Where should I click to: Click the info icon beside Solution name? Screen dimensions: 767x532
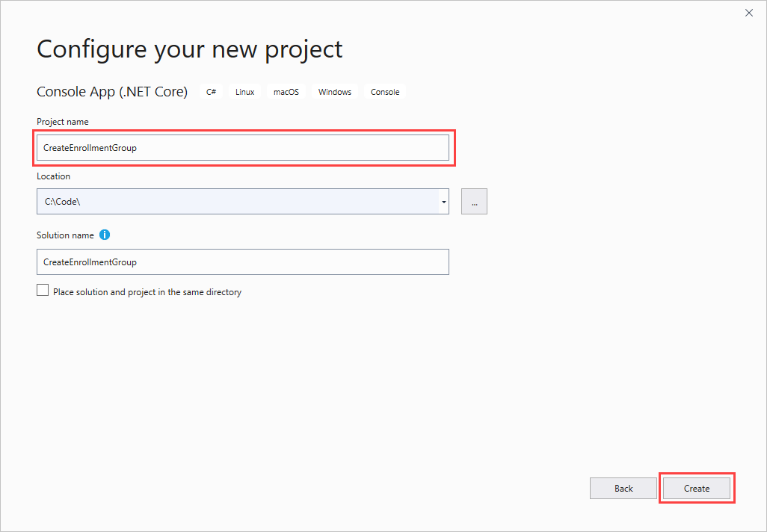(x=105, y=235)
